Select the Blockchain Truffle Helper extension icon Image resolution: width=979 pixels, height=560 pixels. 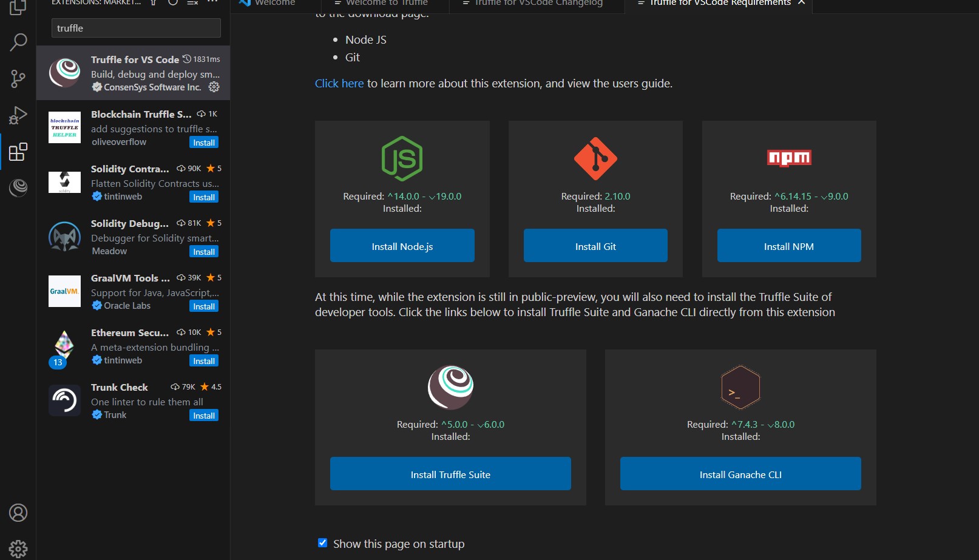(64, 127)
